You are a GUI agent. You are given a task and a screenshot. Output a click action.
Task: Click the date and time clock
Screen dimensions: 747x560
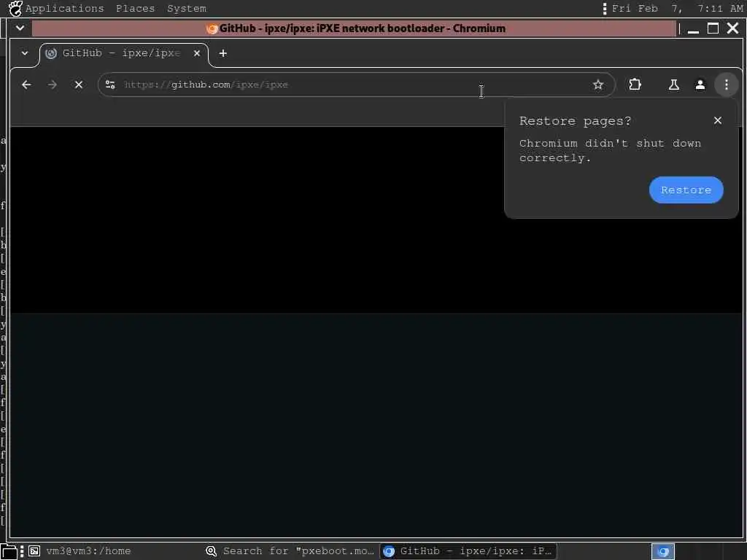[x=677, y=9]
